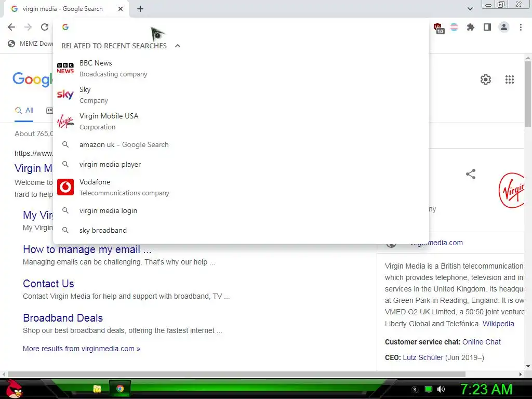The width and height of the screenshot is (532, 399).
Task: Reload the current page
Action: click(45, 27)
